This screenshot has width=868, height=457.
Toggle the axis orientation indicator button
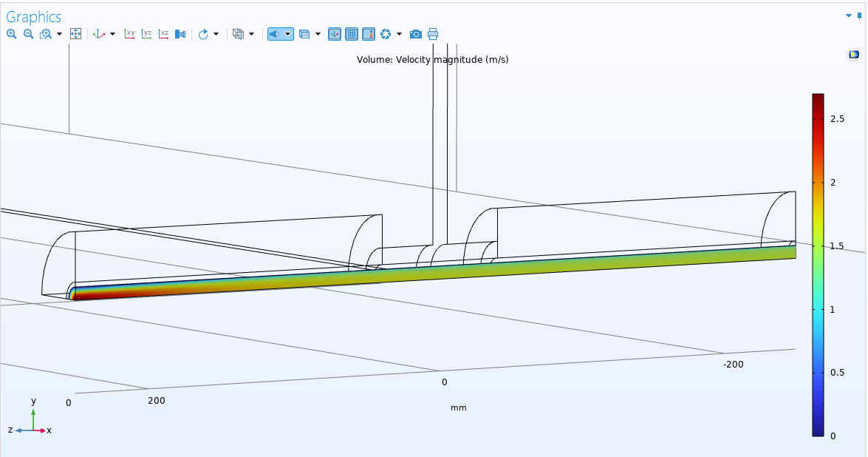pyautogui.click(x=334, y=34)
